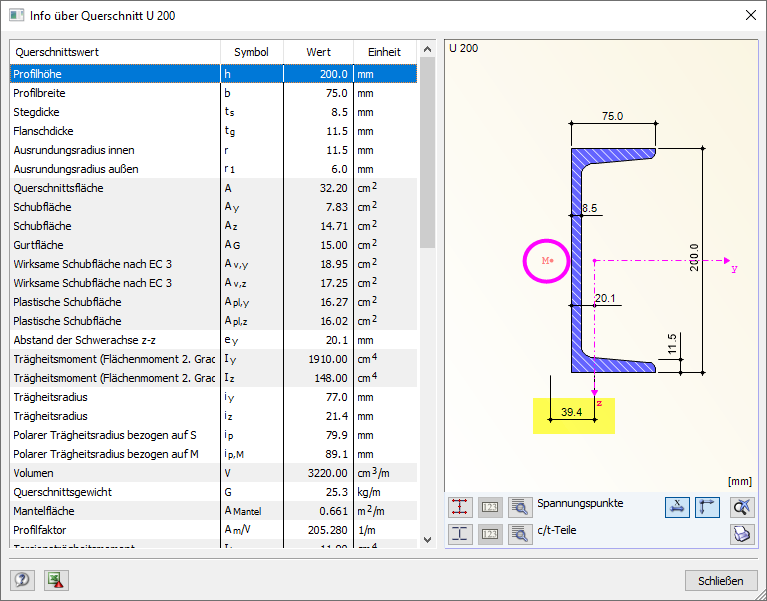
Task: Select the Profilhöhe row
Action: pos(213,74)
